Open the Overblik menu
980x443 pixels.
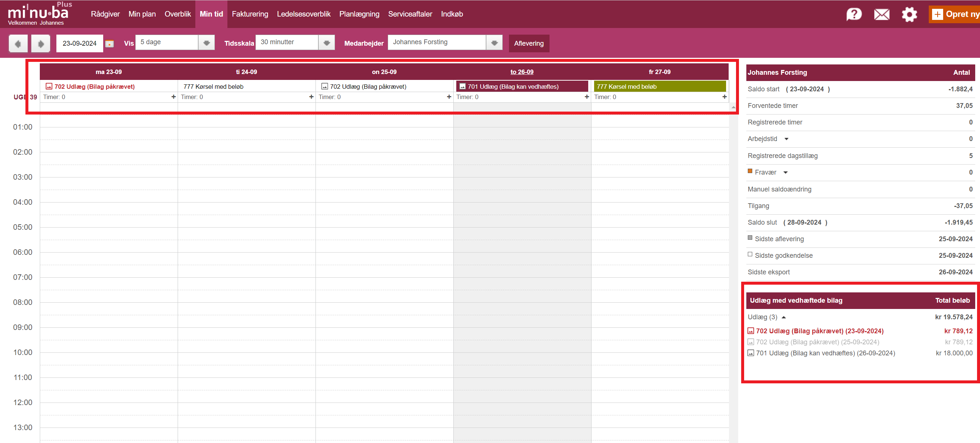(x=178, y=14)
